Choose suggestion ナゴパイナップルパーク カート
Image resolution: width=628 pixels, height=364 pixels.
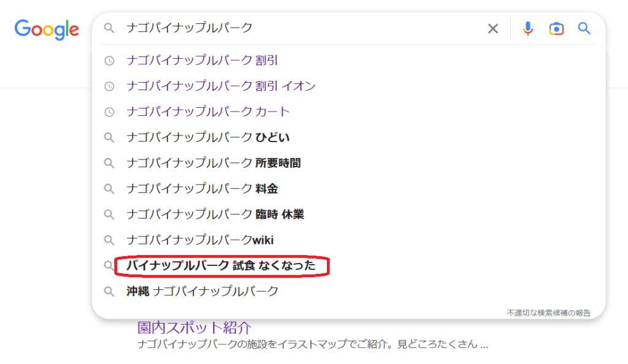click(208, 112)
